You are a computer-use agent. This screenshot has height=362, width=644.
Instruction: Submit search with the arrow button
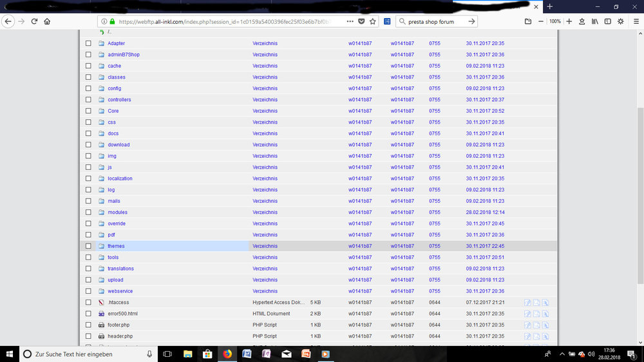point(471,21)
